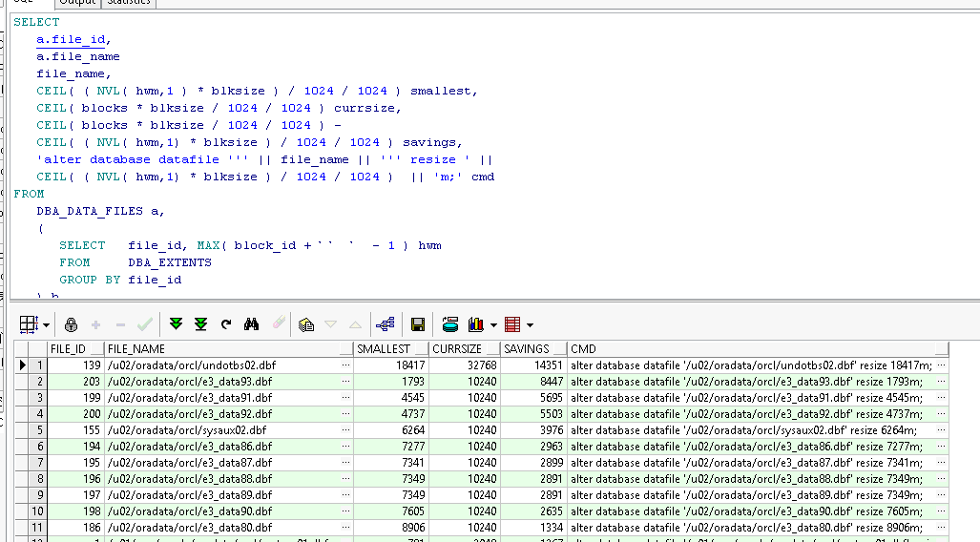Click the downward triangle next-record icon
Screen dimensions: 980x542
[330, 324]
